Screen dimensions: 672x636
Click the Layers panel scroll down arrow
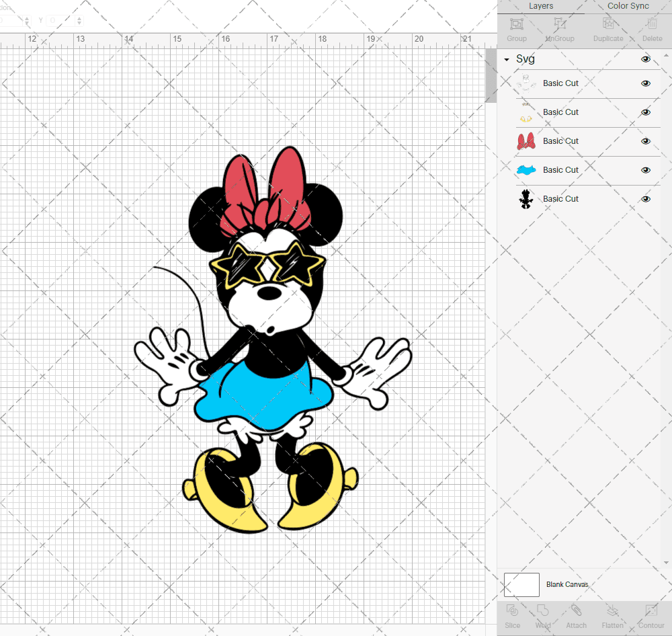click(666, 562)
